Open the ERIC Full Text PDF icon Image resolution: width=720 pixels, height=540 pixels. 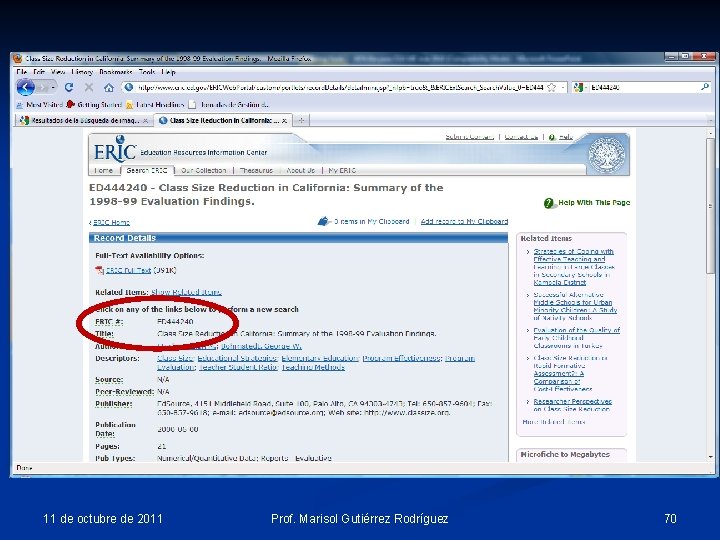click(100, 270)
